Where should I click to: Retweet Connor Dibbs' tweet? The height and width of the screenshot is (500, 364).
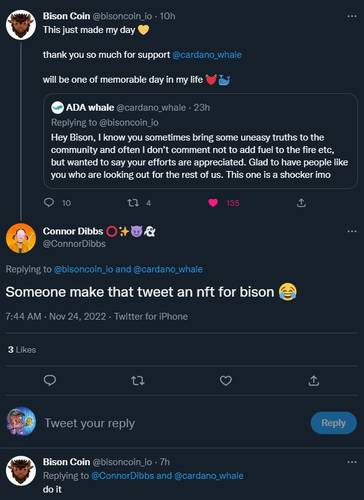pyautogui.click(x=138, y=380)
